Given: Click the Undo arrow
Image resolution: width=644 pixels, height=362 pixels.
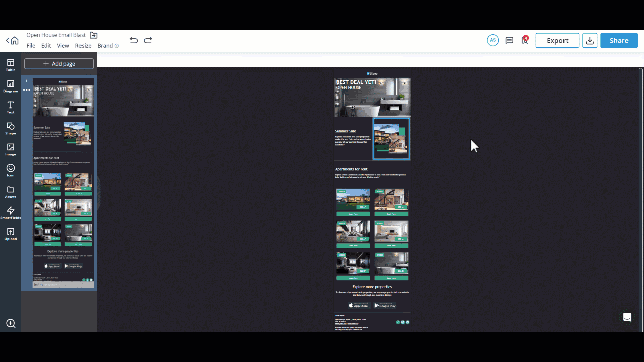Looking at the screenshot, I should click(133, 40).
